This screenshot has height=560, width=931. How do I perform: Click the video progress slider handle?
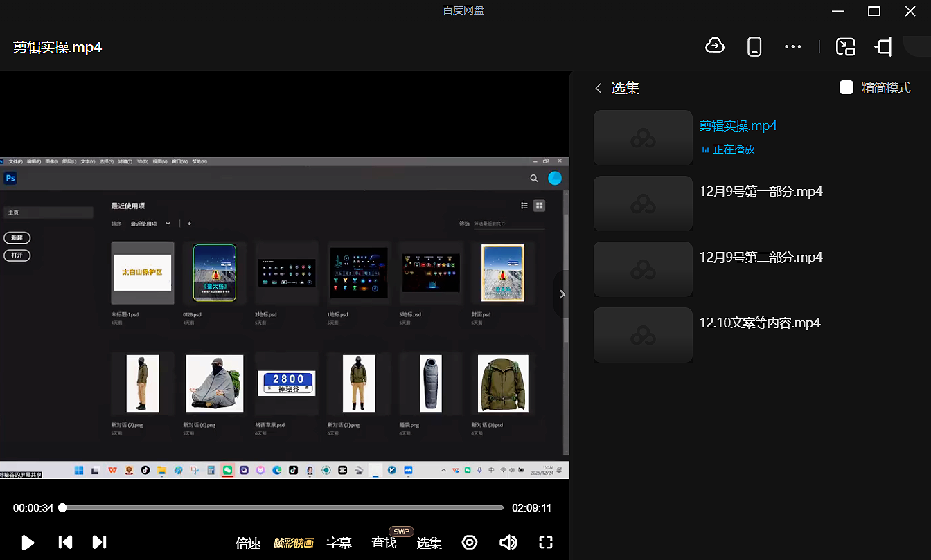click(x=62, y=507)
